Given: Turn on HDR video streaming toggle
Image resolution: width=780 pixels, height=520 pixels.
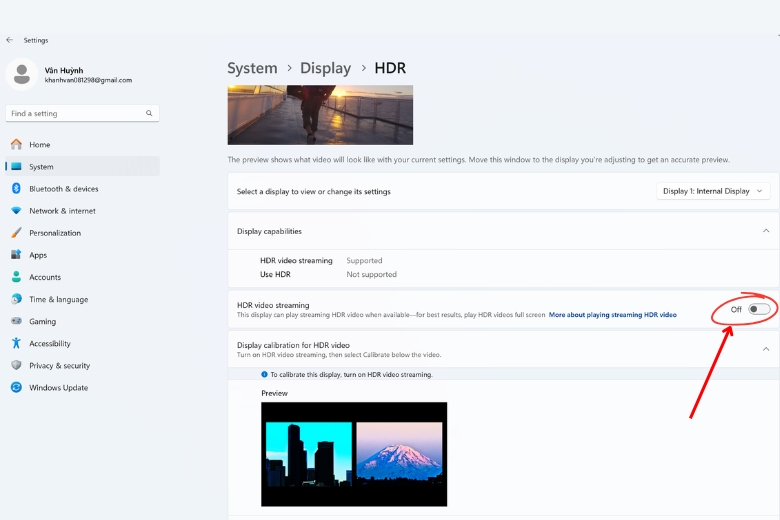Looking at the screenshot, I should pyautogui.click(x=759, y=309).
